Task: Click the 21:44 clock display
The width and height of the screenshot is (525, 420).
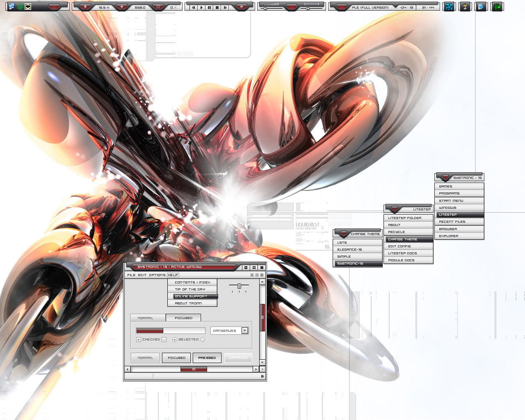Action: tap(428, 7)
